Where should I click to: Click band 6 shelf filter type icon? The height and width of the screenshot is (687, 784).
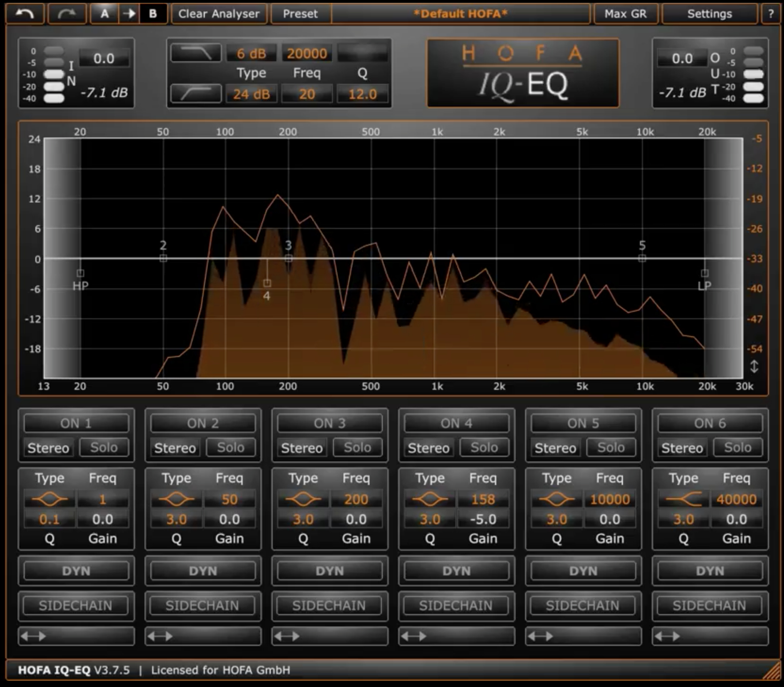coord(683,499)
